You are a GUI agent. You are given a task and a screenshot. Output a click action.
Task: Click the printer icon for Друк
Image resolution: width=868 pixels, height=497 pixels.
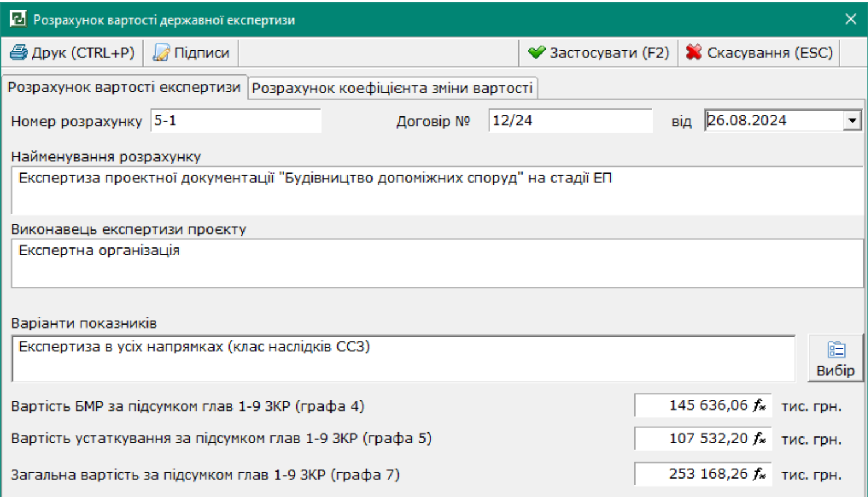pyautogui.click(x=18, y=52)
